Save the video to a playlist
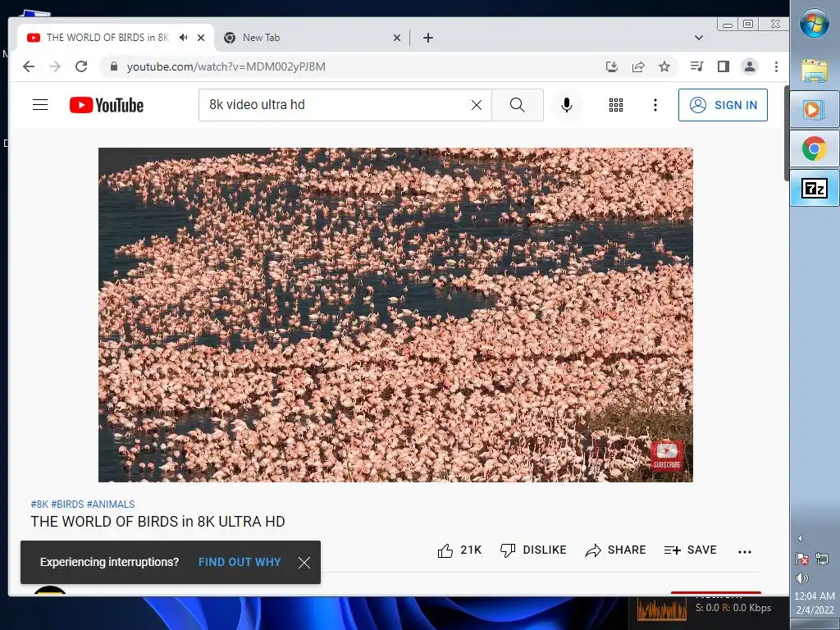 pyautogui.click(x=691, y=550)
